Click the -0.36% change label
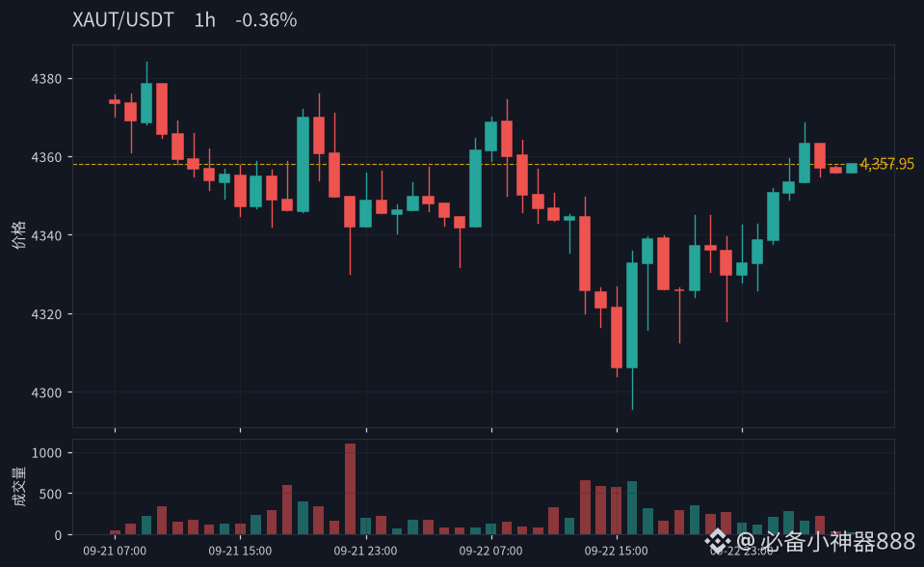Screen dimensions: 924x567 pyautogui.click(x=266, y=20)
